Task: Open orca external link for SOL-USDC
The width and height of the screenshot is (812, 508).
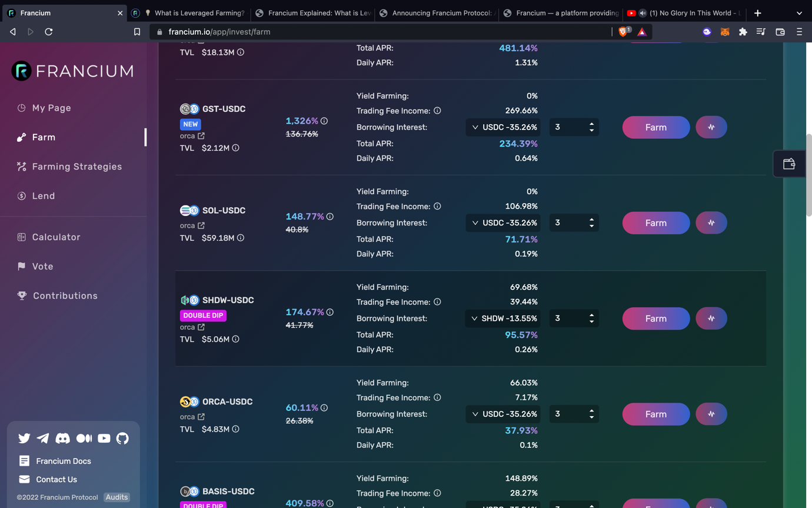Action: point(201,225)
